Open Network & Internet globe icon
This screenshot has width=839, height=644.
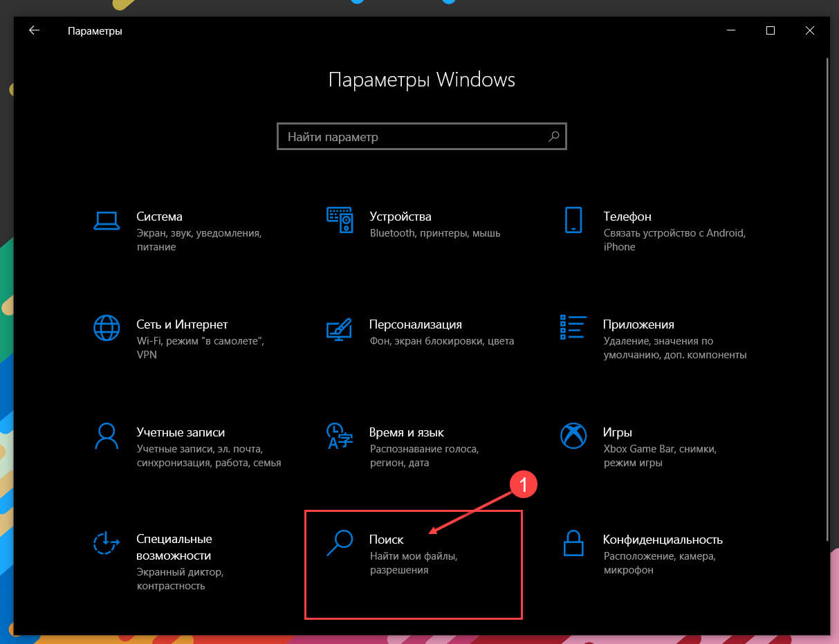click(107, 327)
